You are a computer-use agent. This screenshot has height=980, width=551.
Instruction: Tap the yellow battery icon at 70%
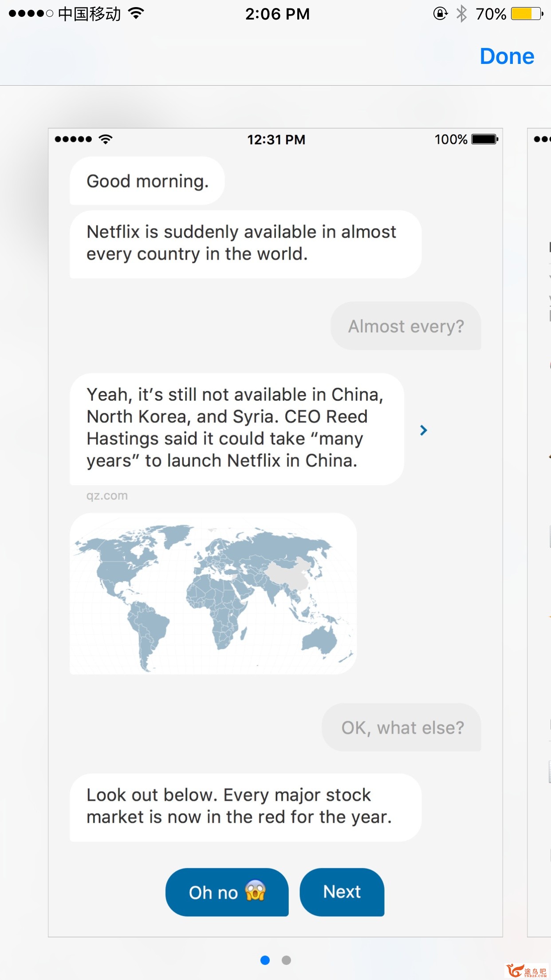click(x=527, y=14)
